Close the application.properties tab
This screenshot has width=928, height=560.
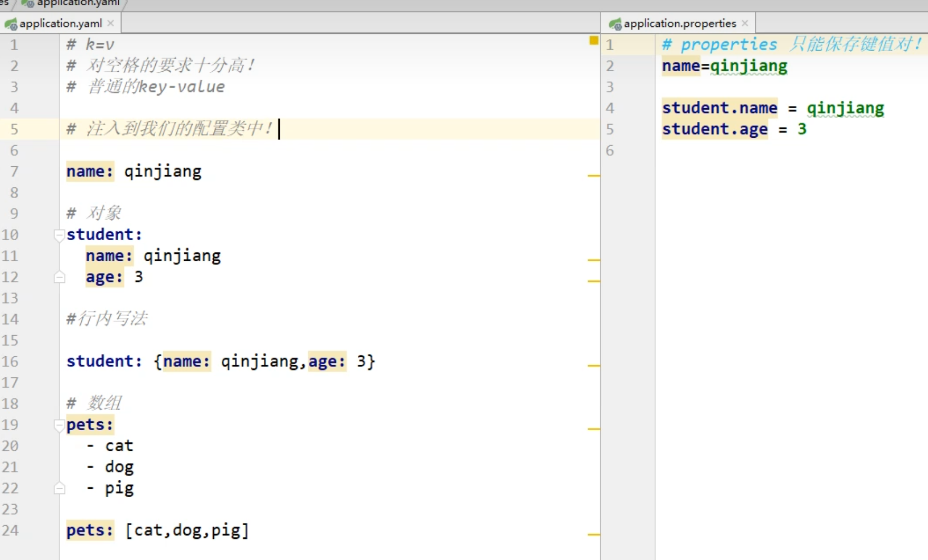tap(744, 23)
